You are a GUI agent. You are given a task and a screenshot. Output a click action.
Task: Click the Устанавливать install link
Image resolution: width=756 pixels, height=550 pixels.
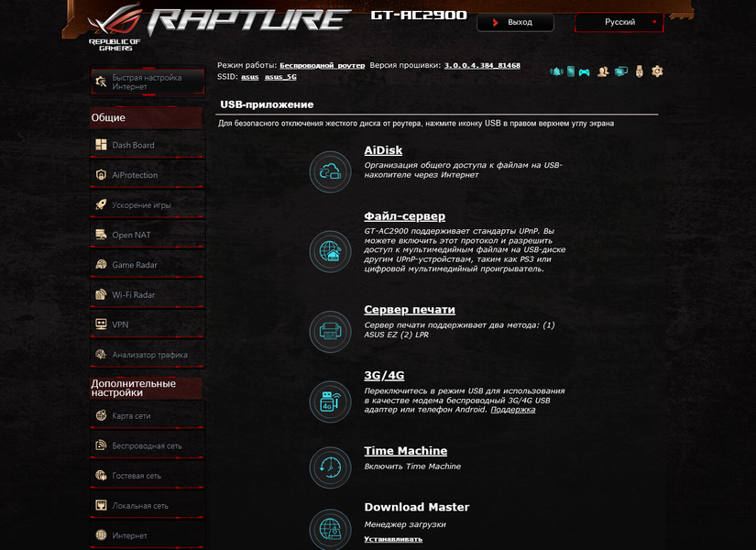pos(393,539)
